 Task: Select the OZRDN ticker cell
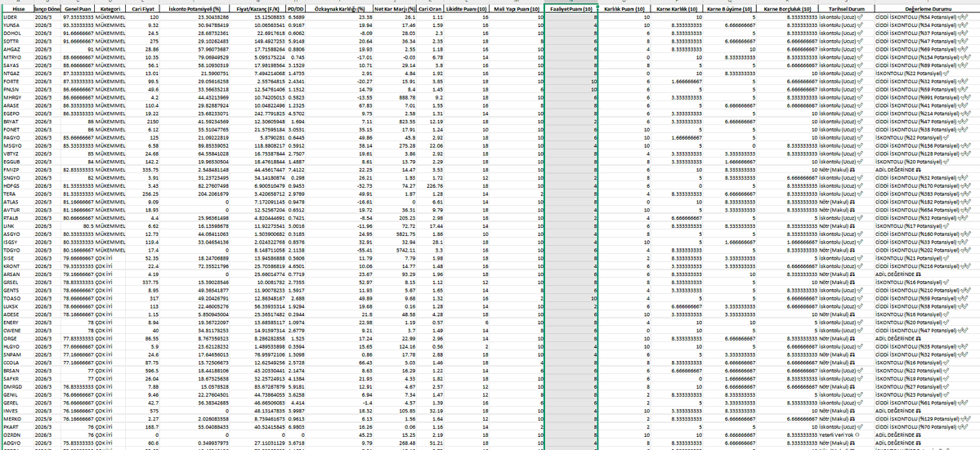[x=17, y=434]
